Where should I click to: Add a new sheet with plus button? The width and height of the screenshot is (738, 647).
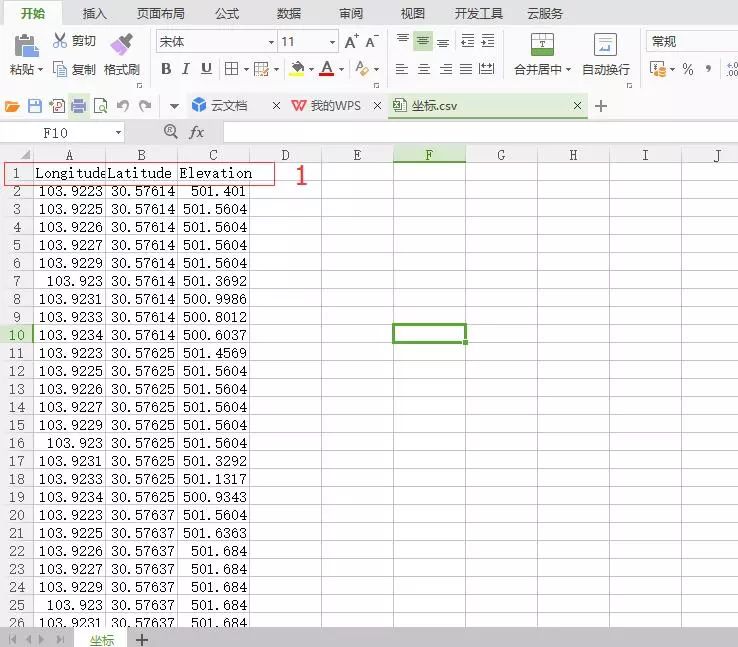pos(142,639)
